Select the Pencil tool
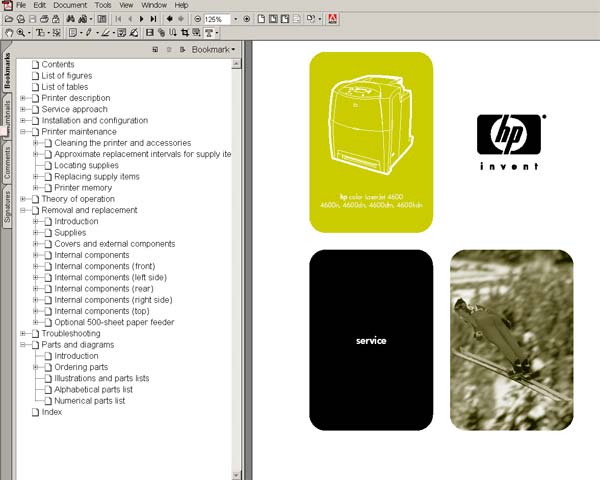This screenshot has width=600, height=480. coord(89,33)
